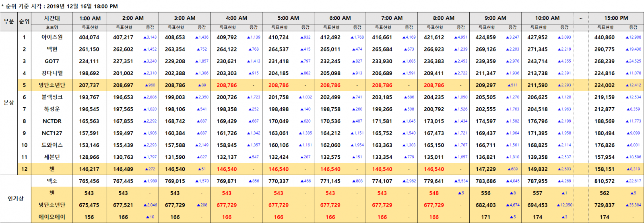Screen dimensions: 644x223
Task: Click the increase value 35,384
Action: point(633,205)
